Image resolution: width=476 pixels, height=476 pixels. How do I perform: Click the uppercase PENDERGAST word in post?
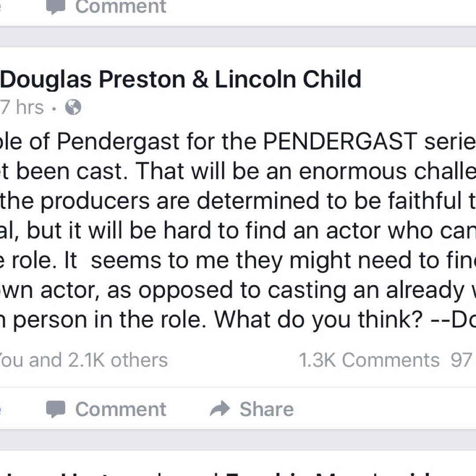340,141
